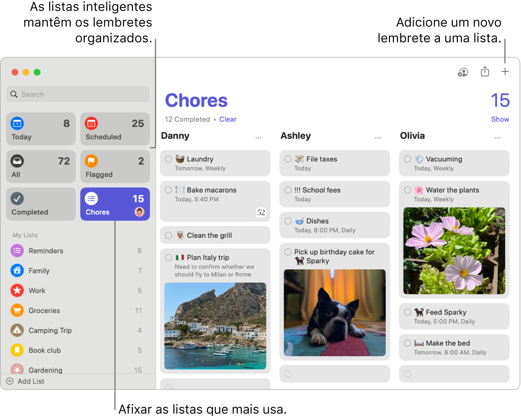Clear the 12 completed reminders
The width and height of the screenshot is (521, 420).
(228, 119)
